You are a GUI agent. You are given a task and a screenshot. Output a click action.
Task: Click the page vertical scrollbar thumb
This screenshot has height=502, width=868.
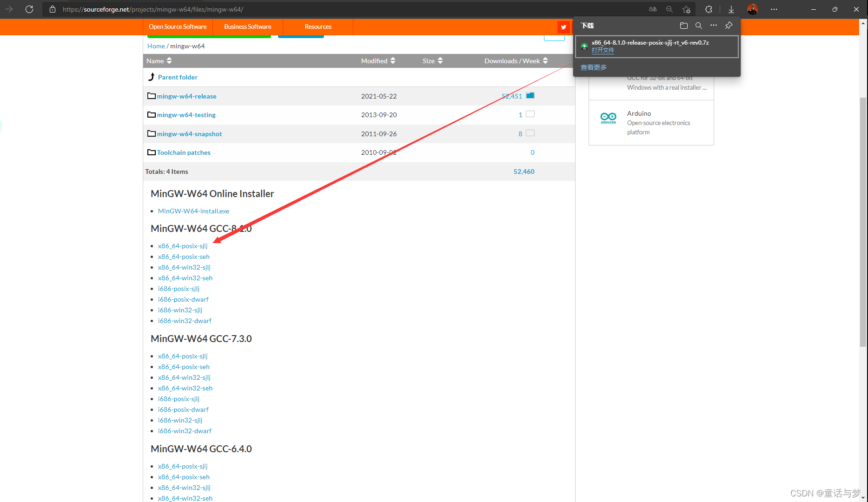(863, 222)
